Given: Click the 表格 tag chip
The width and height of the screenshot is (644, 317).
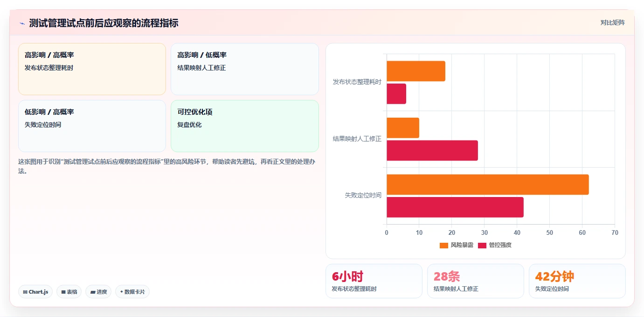Looking at the screenshot, I should 69,292.
